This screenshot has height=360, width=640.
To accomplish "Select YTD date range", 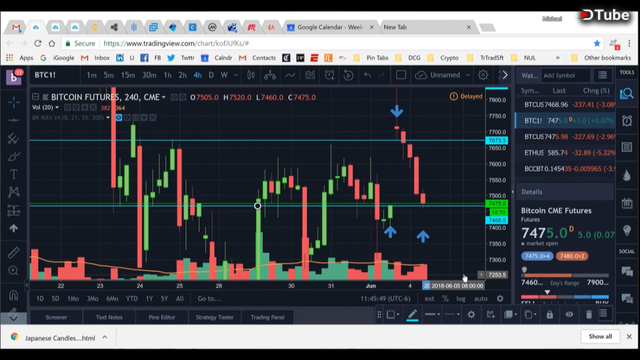I will [x=131, y=298].
